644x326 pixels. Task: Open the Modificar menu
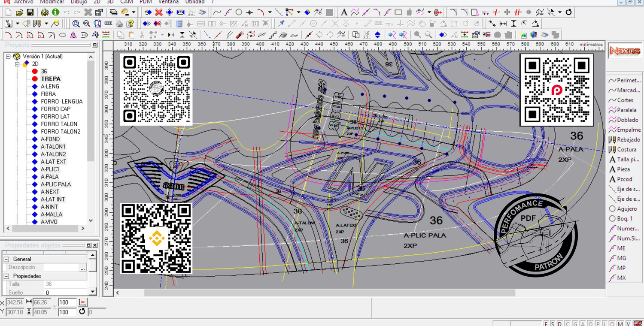coord(52,2)
